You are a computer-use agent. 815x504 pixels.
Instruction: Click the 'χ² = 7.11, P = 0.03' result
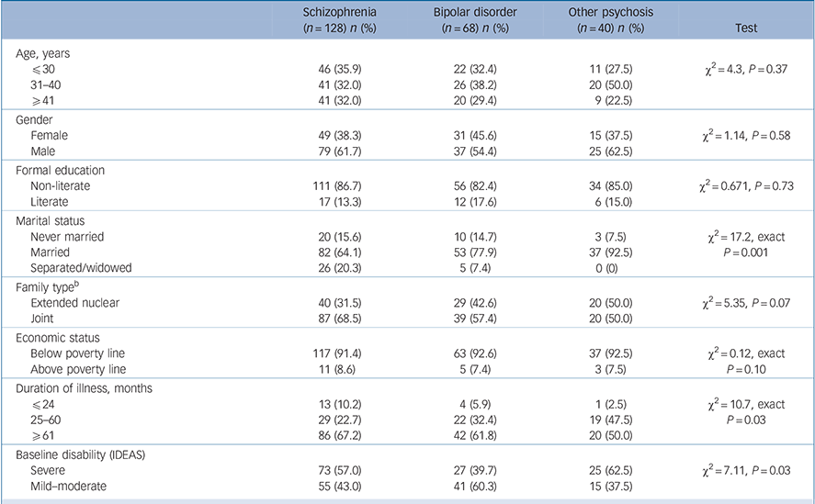(x=745, y=469)
